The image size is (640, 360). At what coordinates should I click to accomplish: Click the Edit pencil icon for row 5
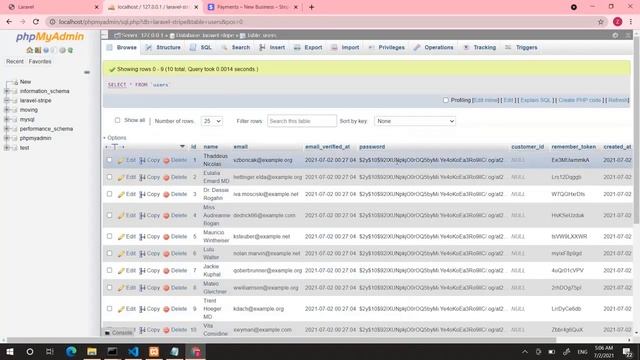(x=121, y=237)
